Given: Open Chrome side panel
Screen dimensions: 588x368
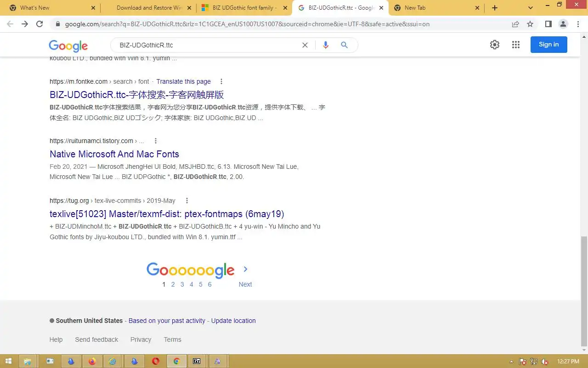Looking at the screenshot, I should (x=548, y=24).
